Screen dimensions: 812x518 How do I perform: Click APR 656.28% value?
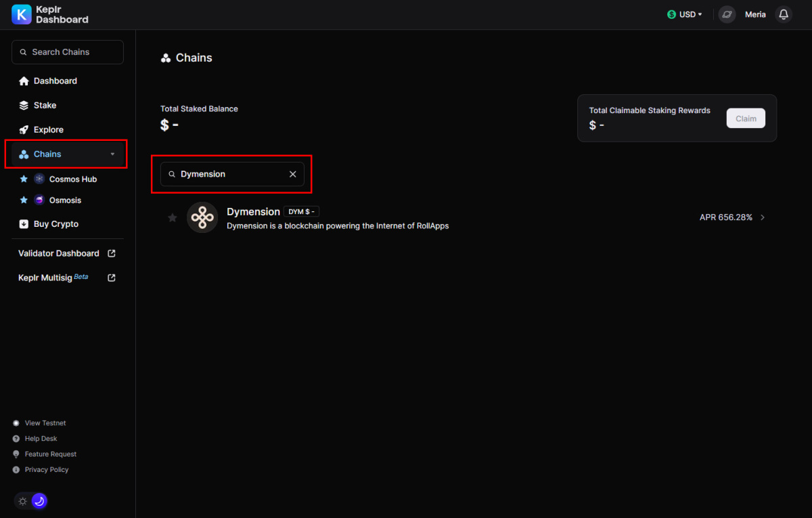coord(726,217)
